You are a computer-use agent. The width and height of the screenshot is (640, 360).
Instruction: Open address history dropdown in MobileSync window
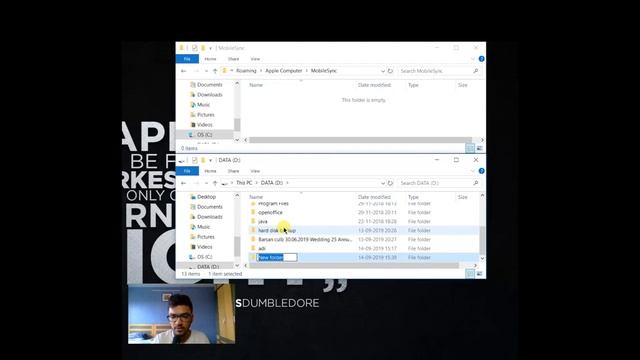coord(382,71)
